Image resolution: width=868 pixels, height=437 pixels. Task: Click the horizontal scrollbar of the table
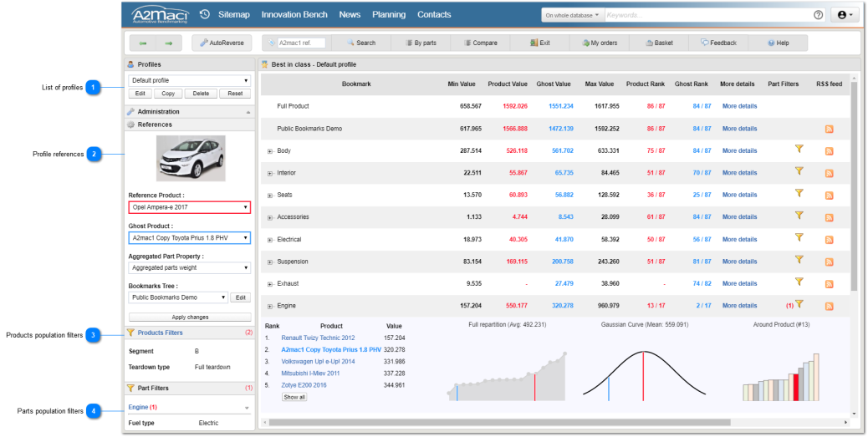[x=500, y=423]
